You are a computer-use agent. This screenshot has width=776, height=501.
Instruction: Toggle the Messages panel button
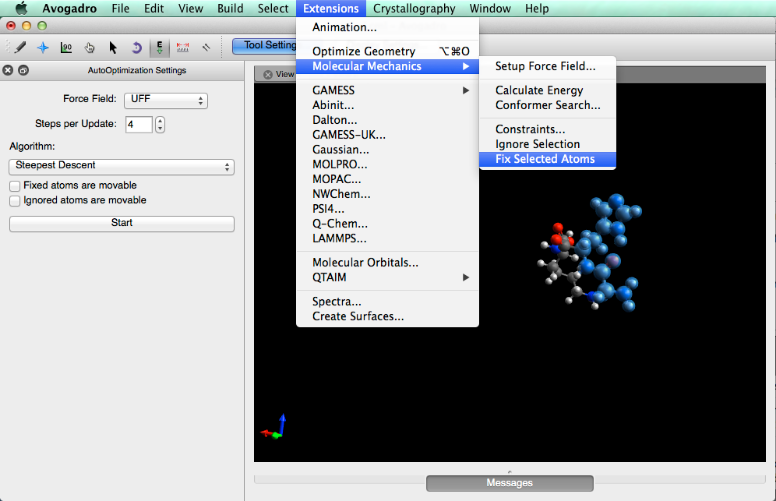pos(510,483)
